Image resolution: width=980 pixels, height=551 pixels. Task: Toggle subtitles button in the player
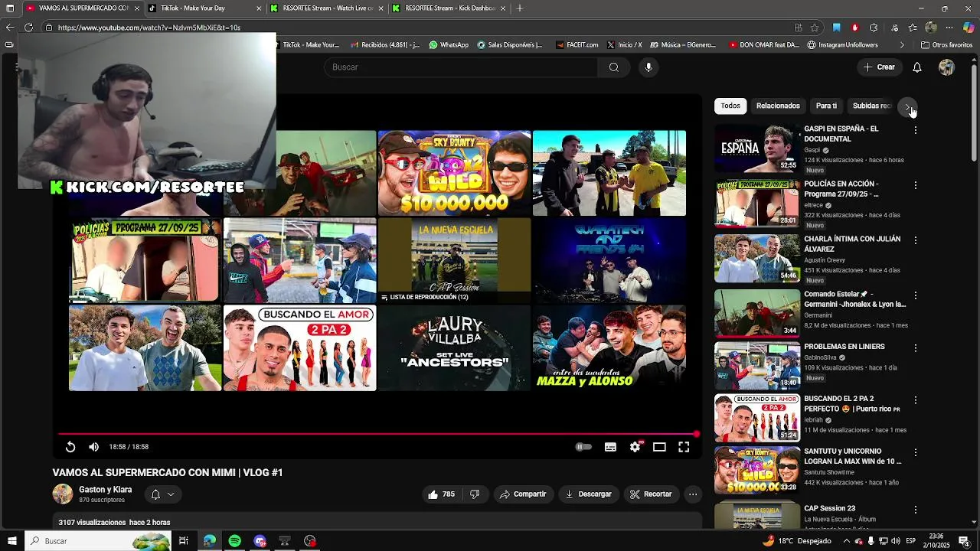point(610,447)
